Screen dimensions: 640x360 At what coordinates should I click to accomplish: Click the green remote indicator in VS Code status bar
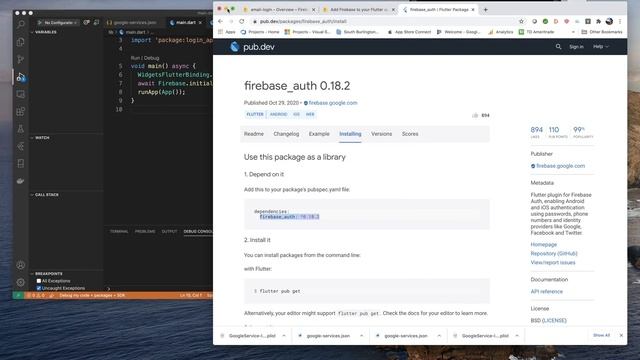[x=18, y=295]
